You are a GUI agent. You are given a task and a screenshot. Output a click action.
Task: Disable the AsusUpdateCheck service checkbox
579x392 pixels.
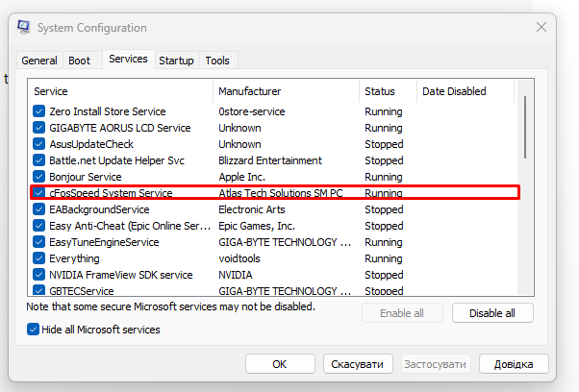click(x=38, y=144)
